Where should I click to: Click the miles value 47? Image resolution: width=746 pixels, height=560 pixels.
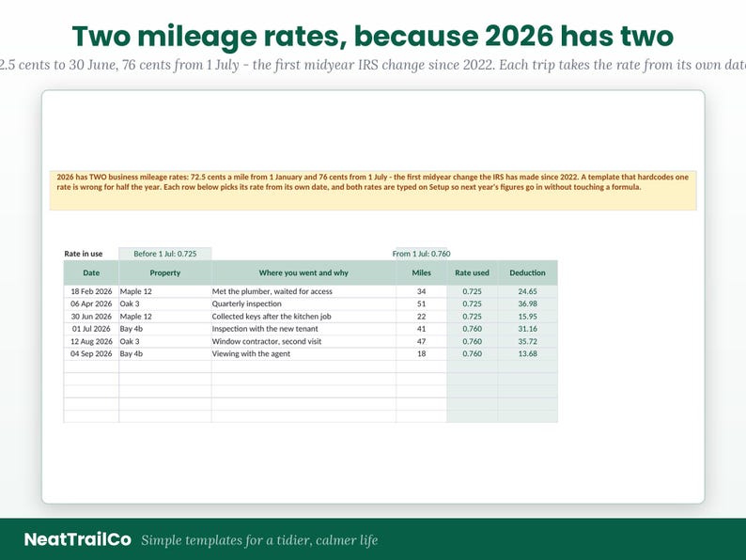(x=421, y=341)
